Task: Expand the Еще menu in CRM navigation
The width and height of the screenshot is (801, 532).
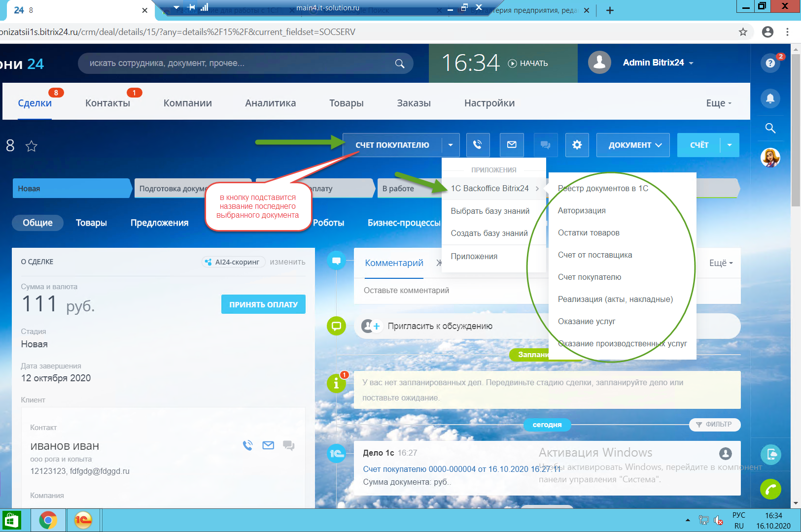Action: coord(719,103)
